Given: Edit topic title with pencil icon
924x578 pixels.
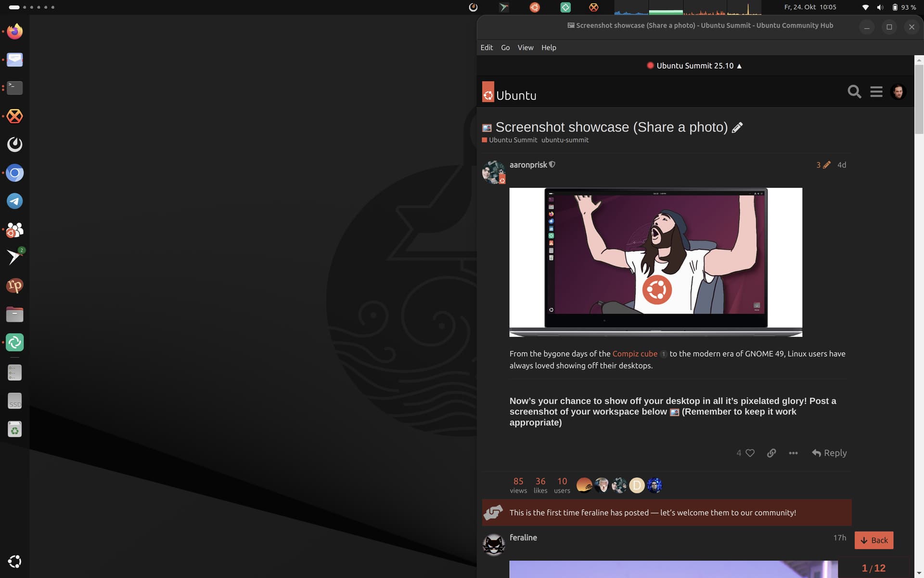Looking at the screenshot, I should [x=737, y=128].
